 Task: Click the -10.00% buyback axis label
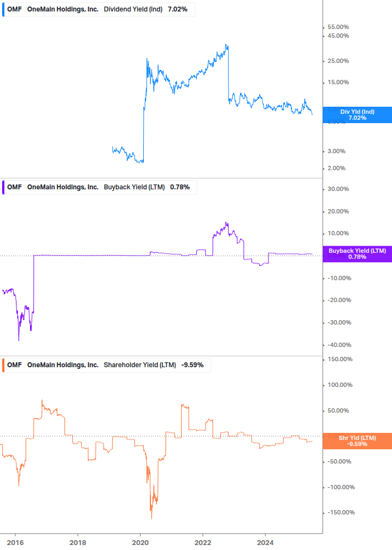[339, 278]
